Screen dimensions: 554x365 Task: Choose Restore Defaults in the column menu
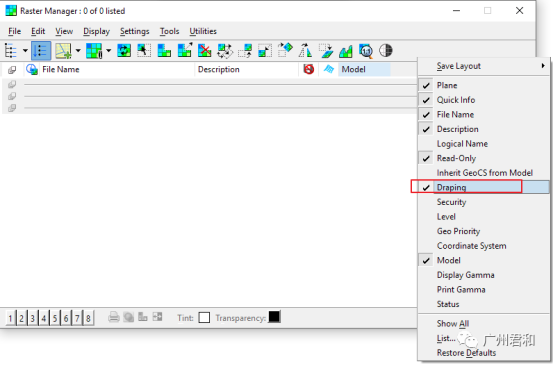[484, 353]
